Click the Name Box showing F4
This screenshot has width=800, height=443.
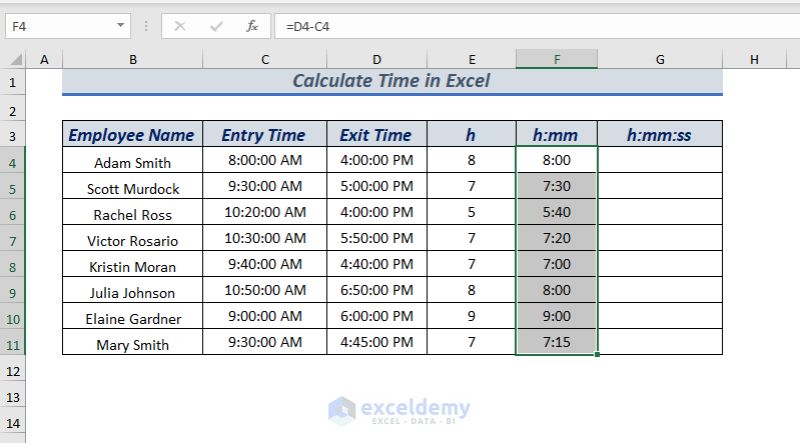68,26
